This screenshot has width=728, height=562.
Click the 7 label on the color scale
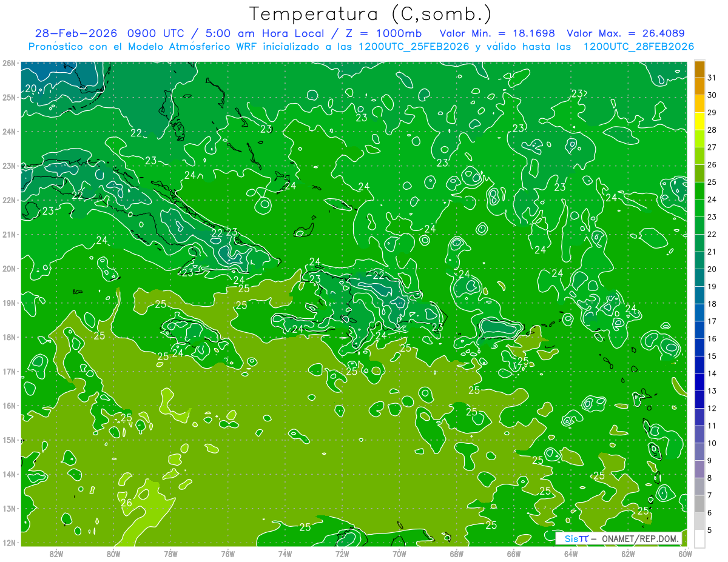tap(710, 495)
